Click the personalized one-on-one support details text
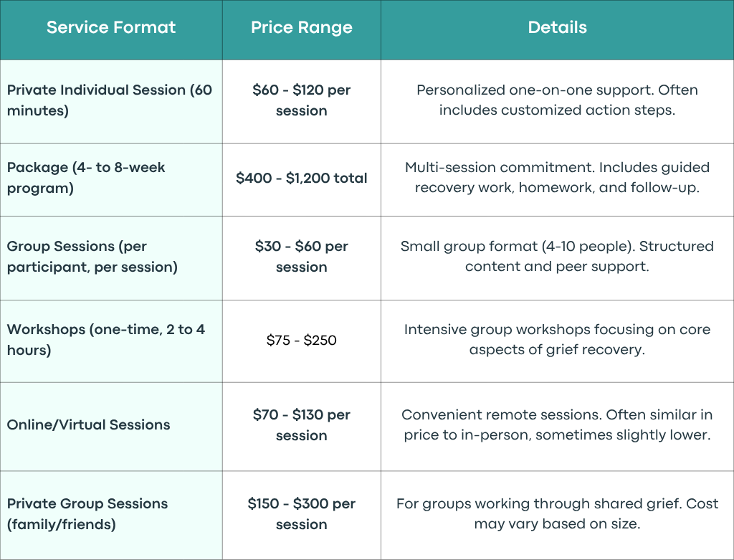This screenshot has width=734, height=560. [x=557, y=100]
